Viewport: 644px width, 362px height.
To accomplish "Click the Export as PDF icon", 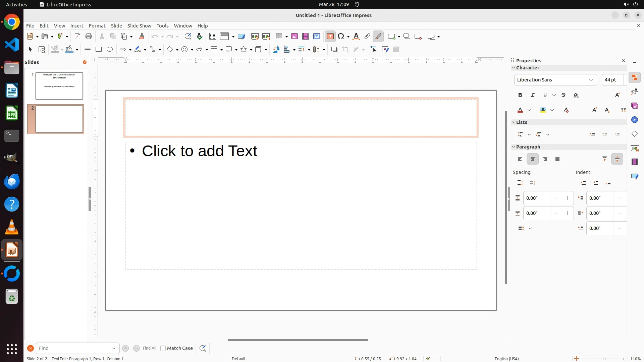I will [77, 37].
